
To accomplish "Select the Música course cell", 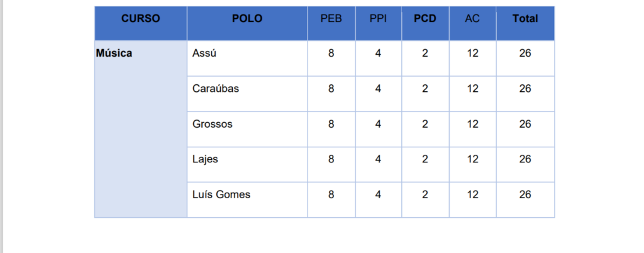I will 141,129.
